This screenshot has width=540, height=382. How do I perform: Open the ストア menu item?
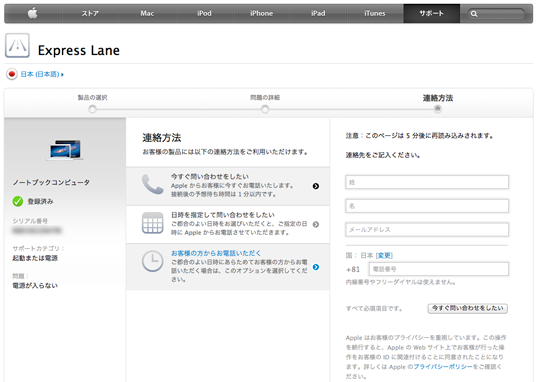pos(90,13)
